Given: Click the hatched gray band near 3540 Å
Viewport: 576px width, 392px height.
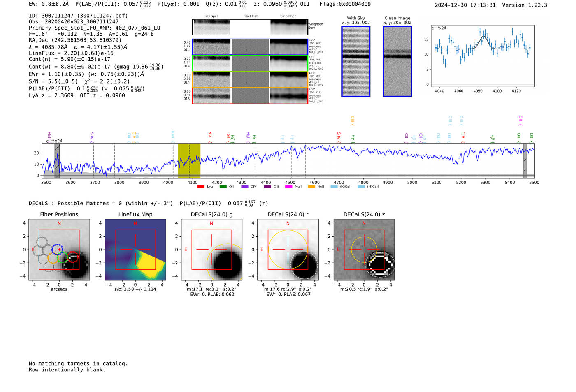Looking at the screenshot, I should click(57, 160).
